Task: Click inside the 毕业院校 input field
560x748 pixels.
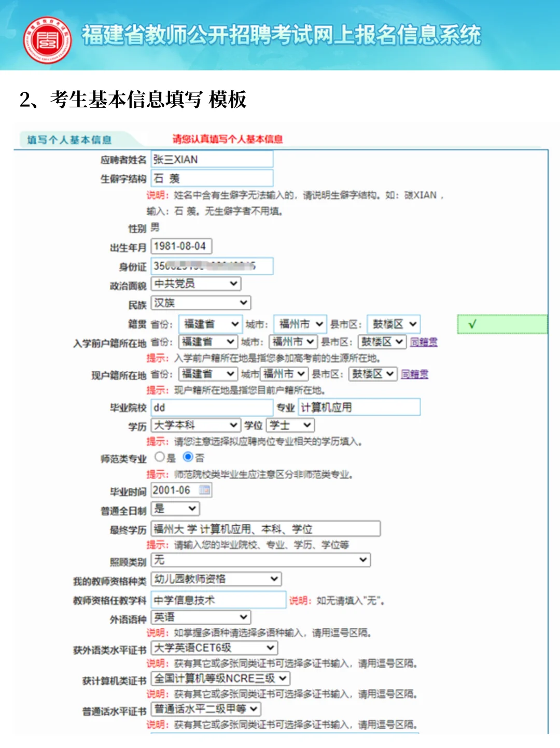Action: pyautogui.click(x=211, y=407)
